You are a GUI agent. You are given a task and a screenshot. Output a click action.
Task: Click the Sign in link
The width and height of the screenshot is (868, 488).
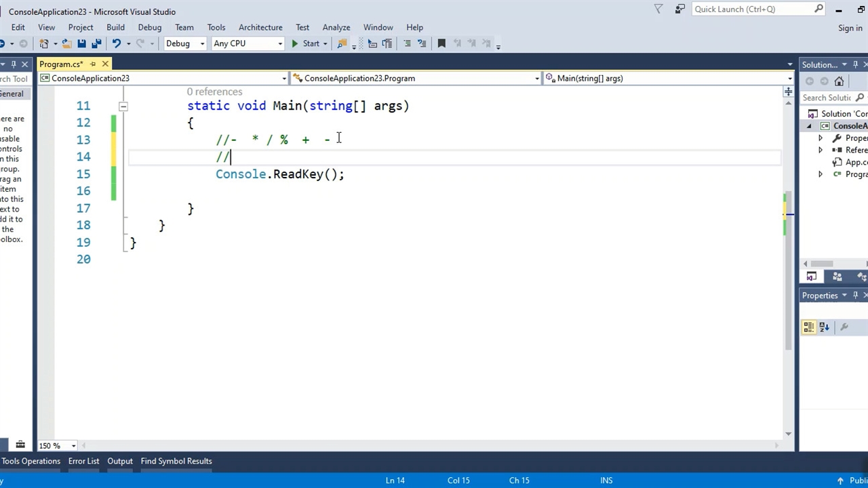(x=850, y=28)
